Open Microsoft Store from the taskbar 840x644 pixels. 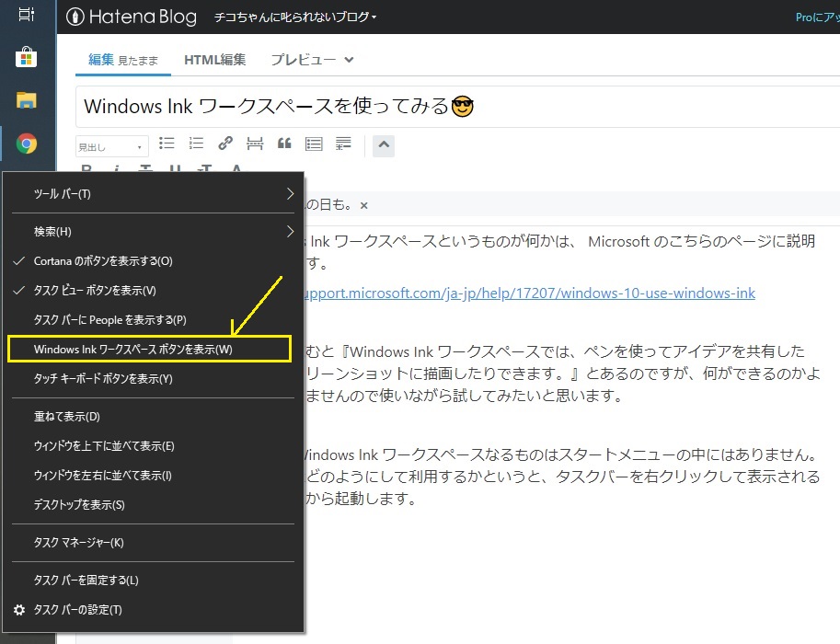(x=27, y=57)
